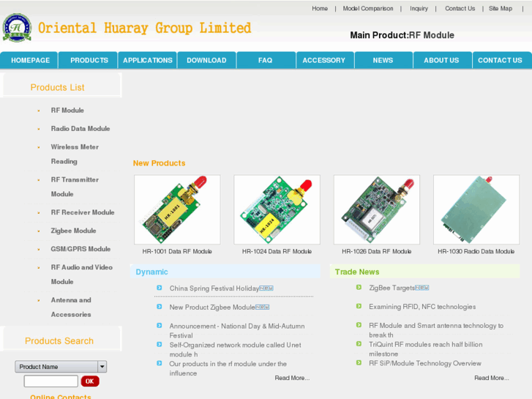Screen dimensions: 532x399
Task: Open the FAQ nav tab
Action: point(266,60)
